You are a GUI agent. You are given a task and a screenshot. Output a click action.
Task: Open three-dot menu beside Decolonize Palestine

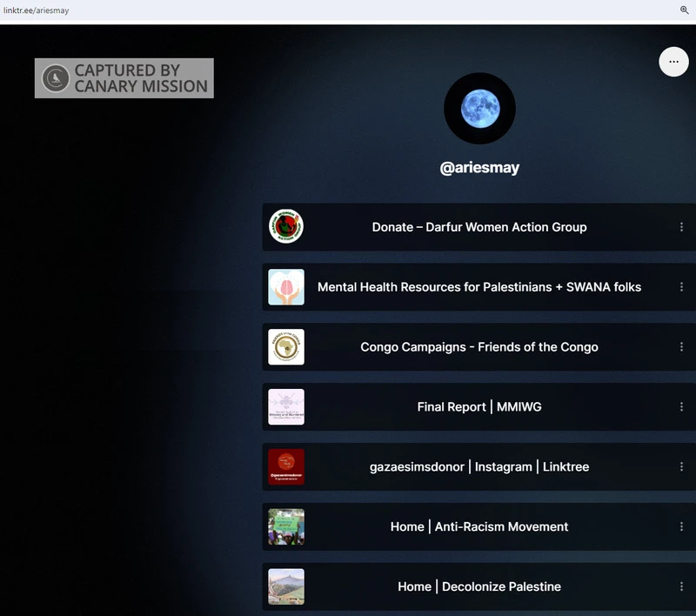tap(681, 586)
